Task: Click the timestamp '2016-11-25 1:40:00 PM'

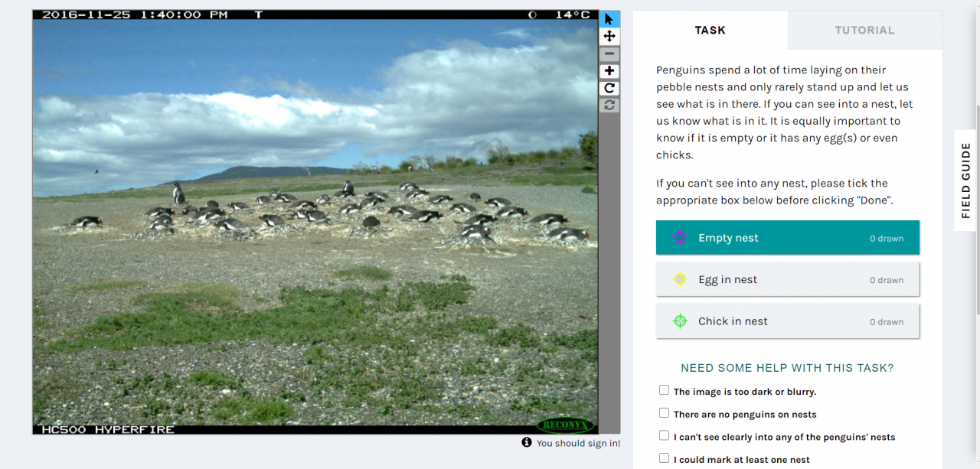Action: [135, 15]
